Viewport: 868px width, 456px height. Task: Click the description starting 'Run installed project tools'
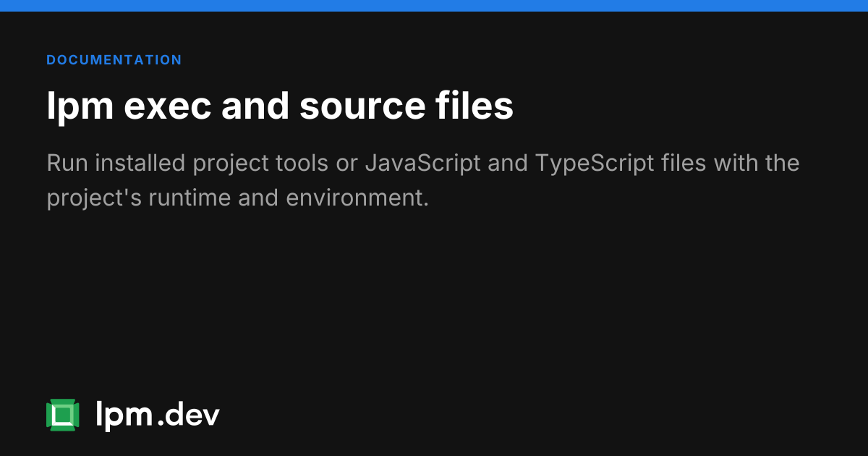tap(423, 180)
